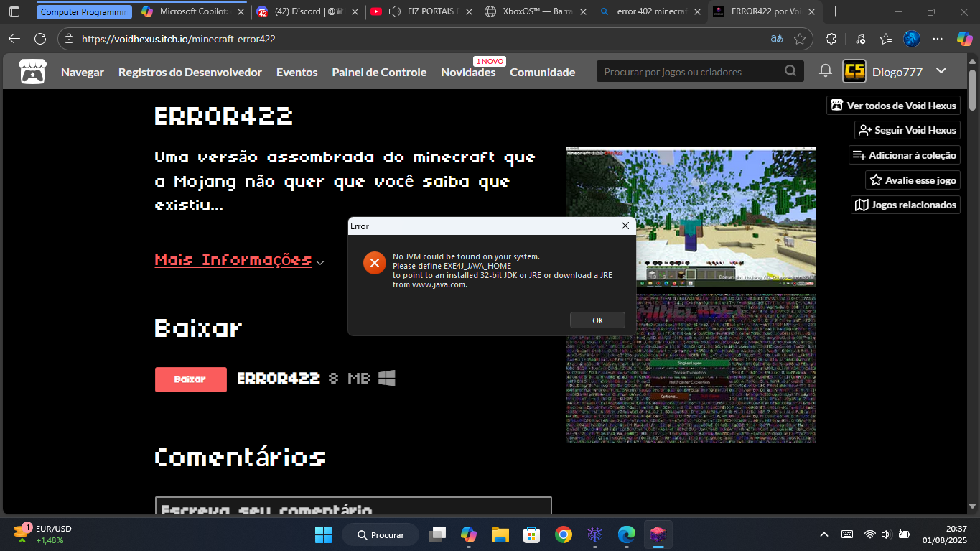The image size is (980, 551).
Task: Switch to the FIZ PORTAIS YouTube tab
Action: pyautogui.click(x=421, y=11)
